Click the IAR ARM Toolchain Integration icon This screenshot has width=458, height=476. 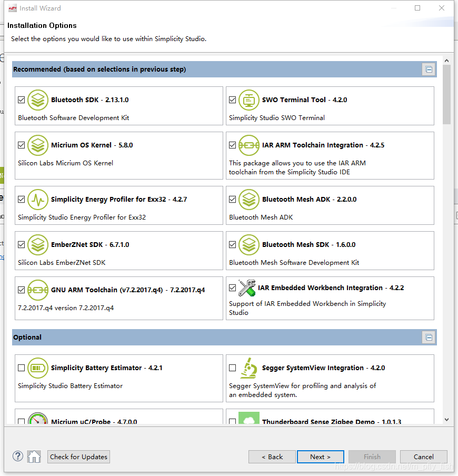[x=249, y=145]
